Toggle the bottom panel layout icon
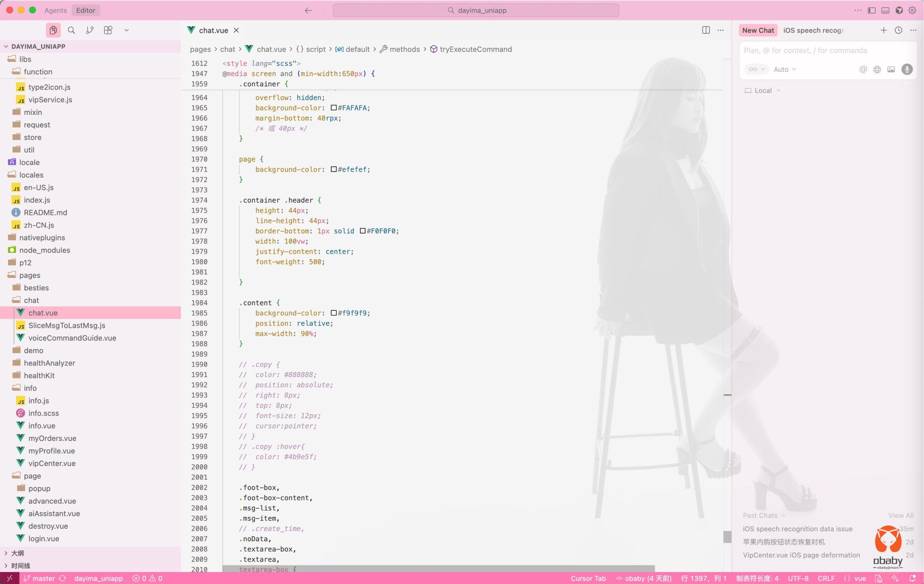This screenshot has width=924, height=584. [885, 10]
